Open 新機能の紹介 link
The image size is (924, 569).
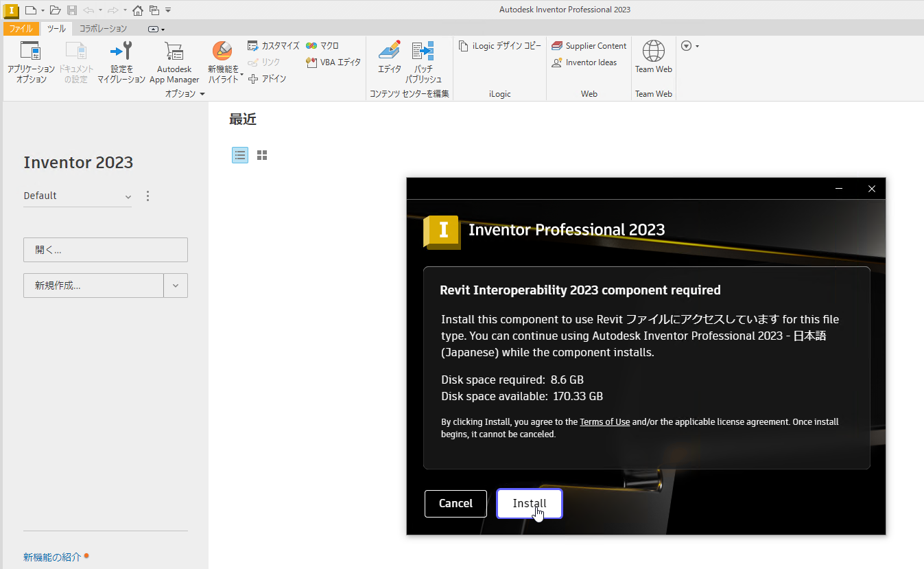[52, 557]
